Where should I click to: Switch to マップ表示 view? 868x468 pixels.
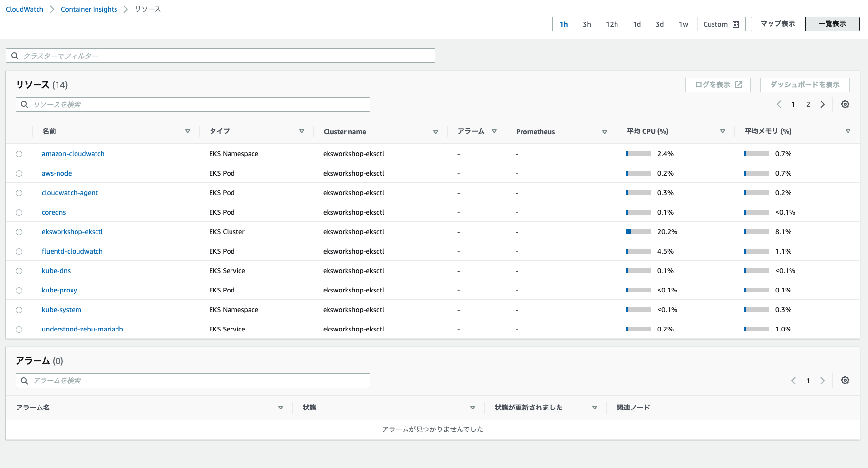click(x=778, y=24)
